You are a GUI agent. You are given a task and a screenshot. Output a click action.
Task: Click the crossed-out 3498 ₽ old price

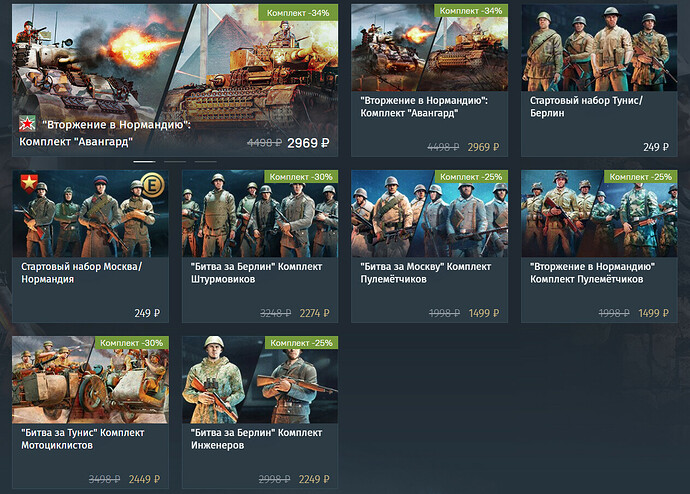pos(104,479)
